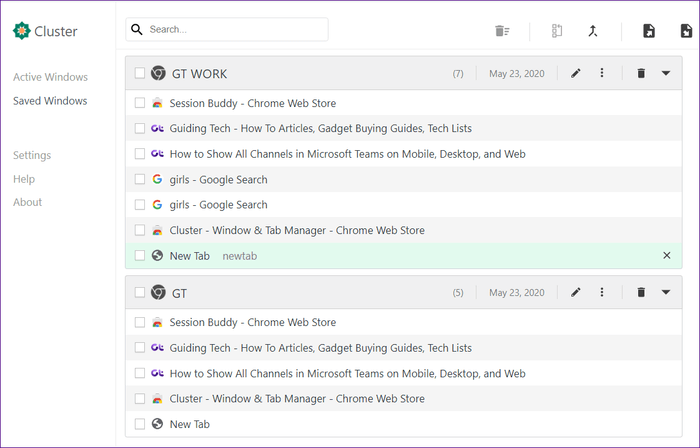The image size is (700, 448).
Task: Open Cluster - Window & Tab Manager in GT WORK
Action: [297, 230]
